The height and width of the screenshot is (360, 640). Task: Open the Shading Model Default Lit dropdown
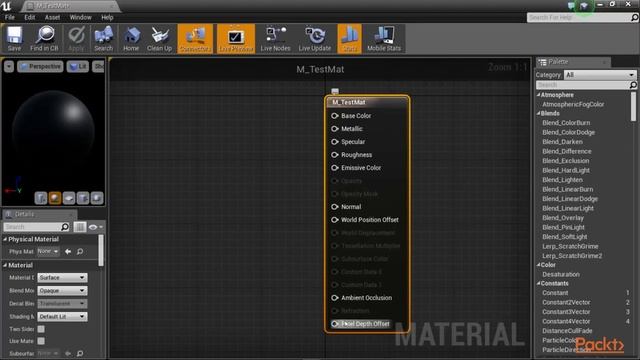tap(62, 316)
